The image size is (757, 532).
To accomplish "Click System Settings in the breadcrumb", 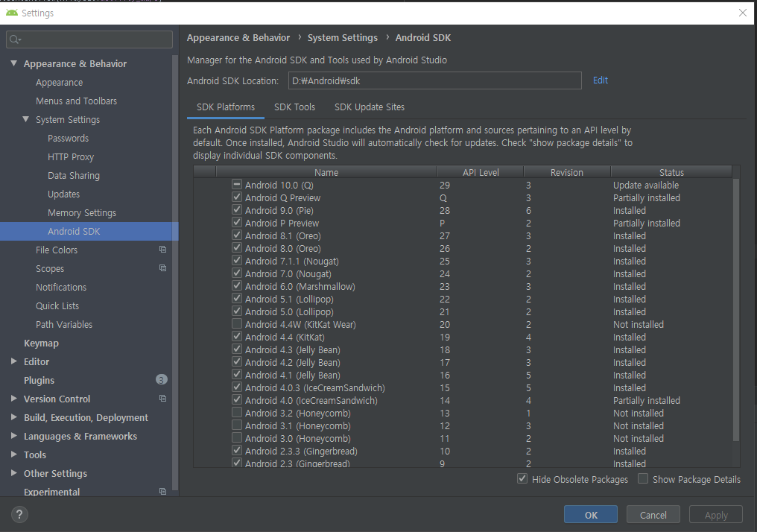I will (x=342, y=38).
